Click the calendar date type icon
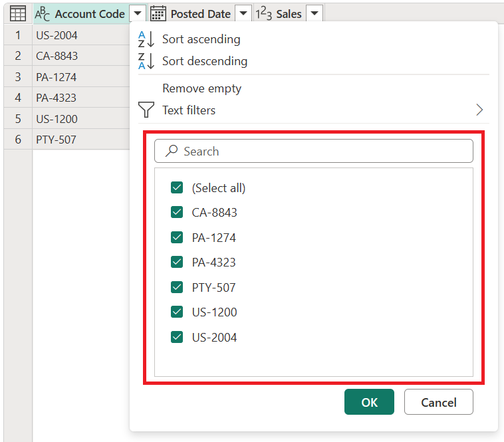 click(x=158, y=14)
